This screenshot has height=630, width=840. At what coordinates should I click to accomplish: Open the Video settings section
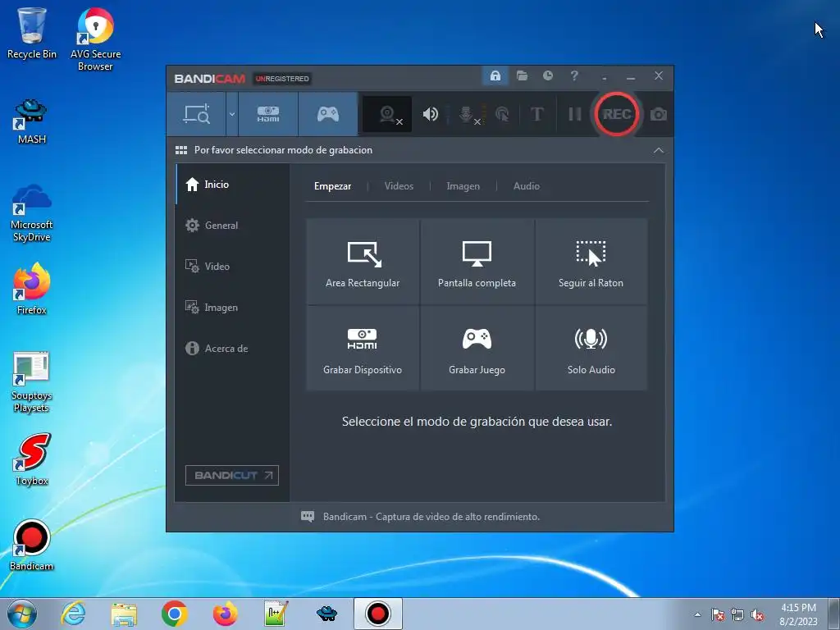[x=232, y=267]
